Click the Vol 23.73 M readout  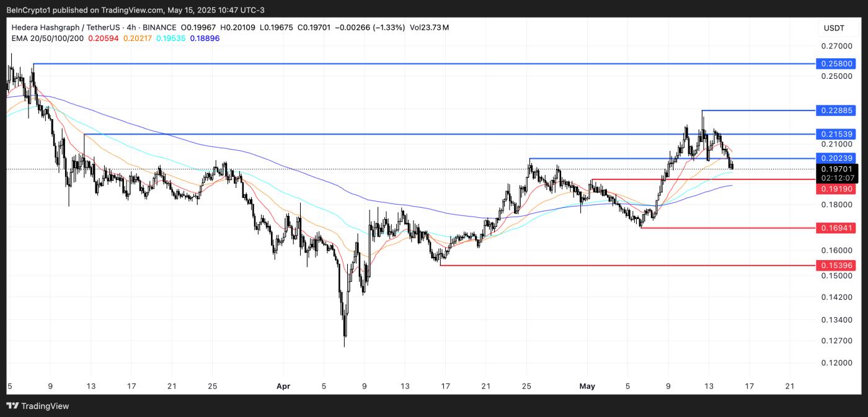tap(429, 27)
